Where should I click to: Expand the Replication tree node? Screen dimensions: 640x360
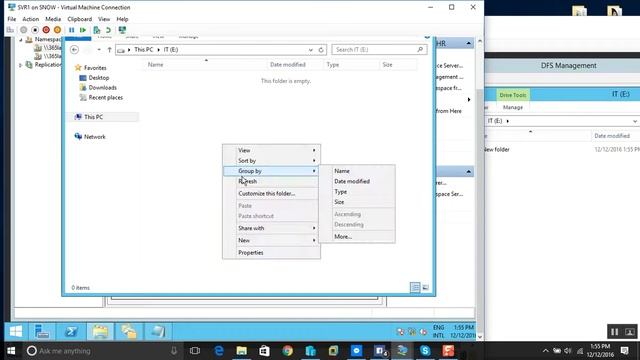20,65
